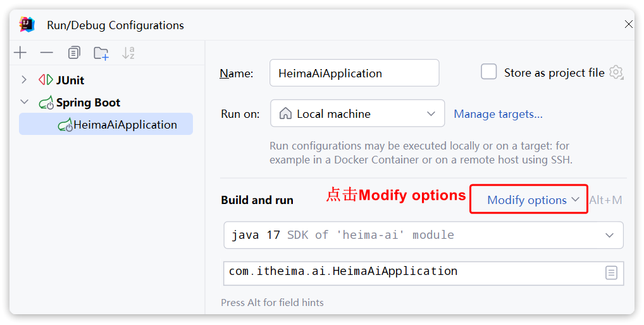Image resolution: width=644 pixels, height=325 pixels.
Task: Click gear icon beside Store as project file
Action: (616, 73)
